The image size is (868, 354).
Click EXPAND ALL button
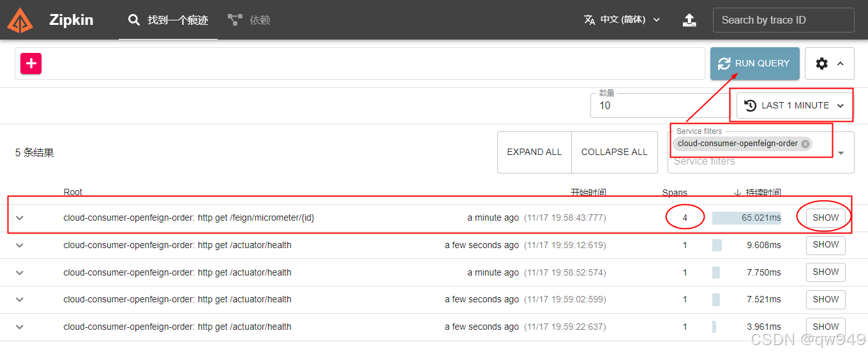[x=534, y=152]
